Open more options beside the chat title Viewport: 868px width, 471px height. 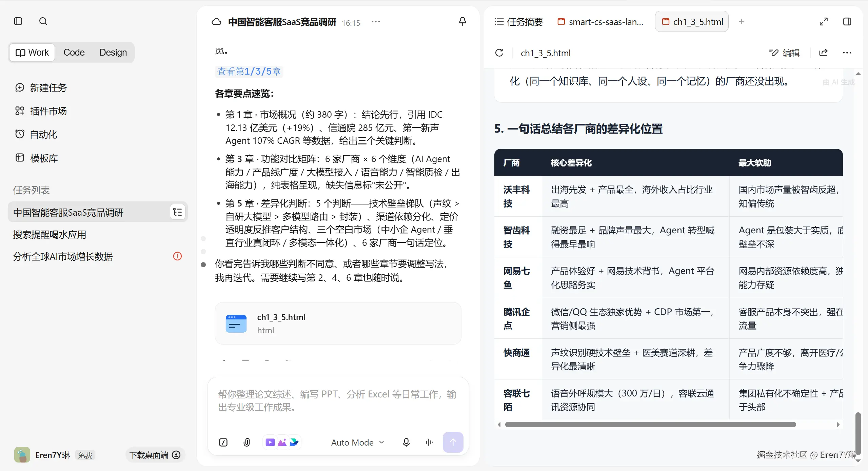[x=376, y=22]
